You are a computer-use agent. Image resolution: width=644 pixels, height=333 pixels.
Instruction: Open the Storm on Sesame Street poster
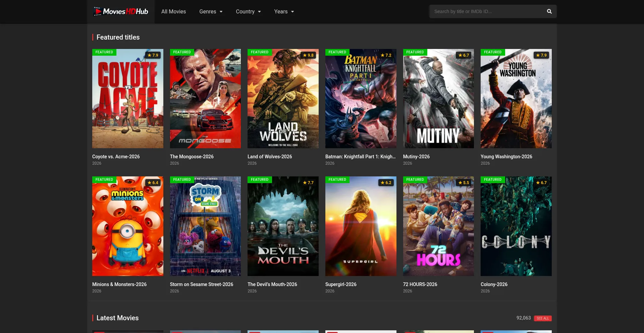[x=205, y=226]
